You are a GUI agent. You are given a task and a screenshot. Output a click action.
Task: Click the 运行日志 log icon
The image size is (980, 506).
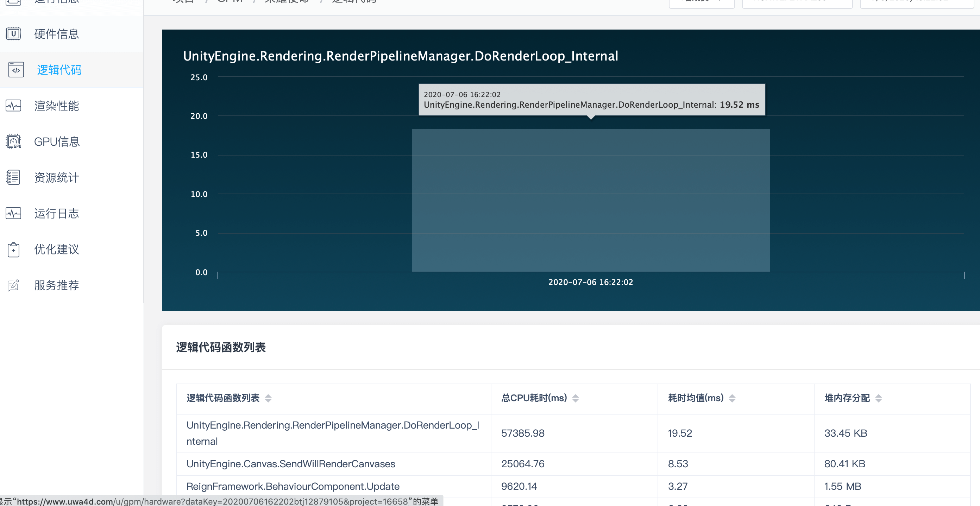point(13,213)
